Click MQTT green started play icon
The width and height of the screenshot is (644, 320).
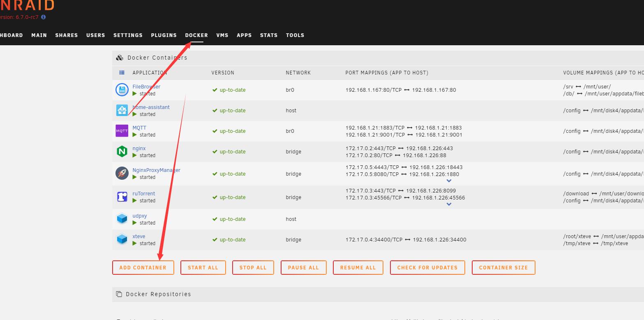tap(135, 135)
